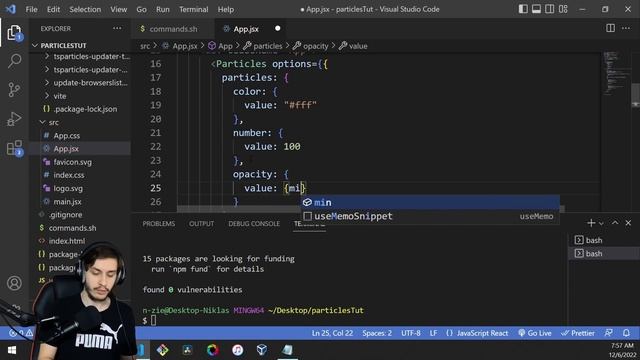Open the Edit menu
640x360 pixels.
point(53,9)
